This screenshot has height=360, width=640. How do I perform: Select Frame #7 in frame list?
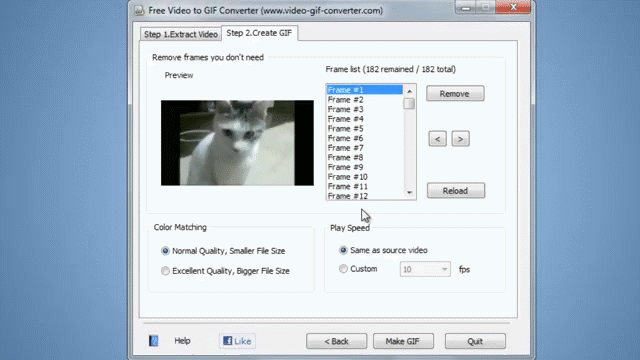365,148
